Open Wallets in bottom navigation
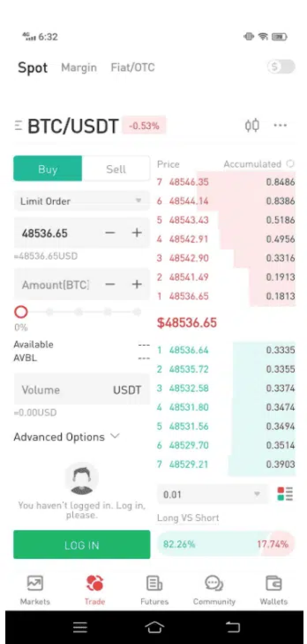Screen dimensions: 307x644 click(x=273, y=590)
